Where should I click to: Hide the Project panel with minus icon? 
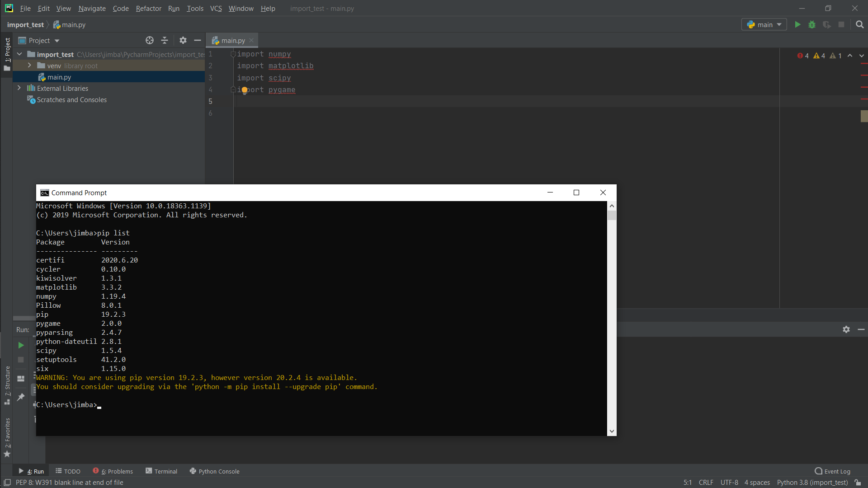(x=198, y=40)
